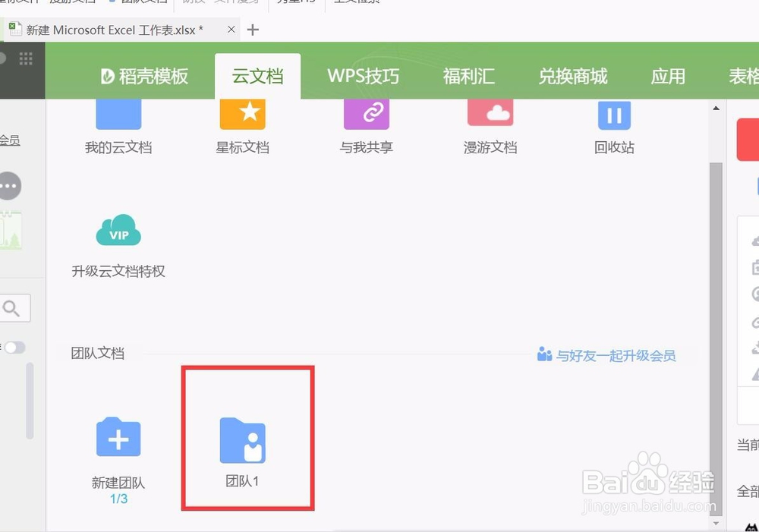
Task: Open a new tab with the plus button
Action: (253, 30)
